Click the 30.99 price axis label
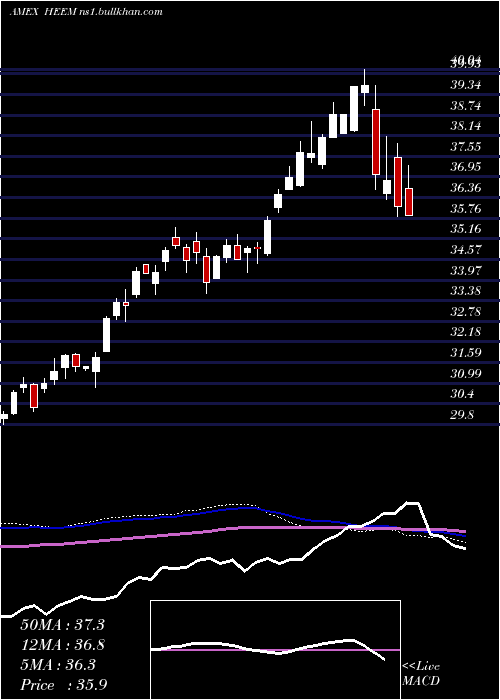Image resolution: width=500 pixels, height=700 pixels. coord(466,373)
